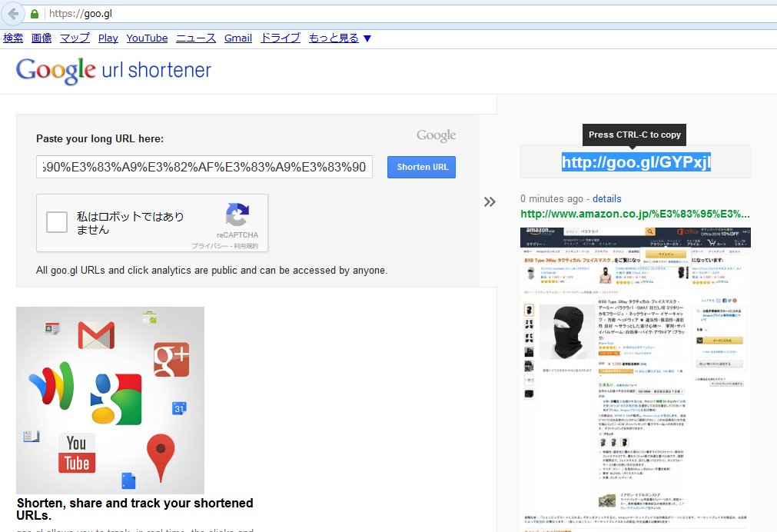
Task: Open the 検索 link in top bar
Action: [x=13, y=38]
